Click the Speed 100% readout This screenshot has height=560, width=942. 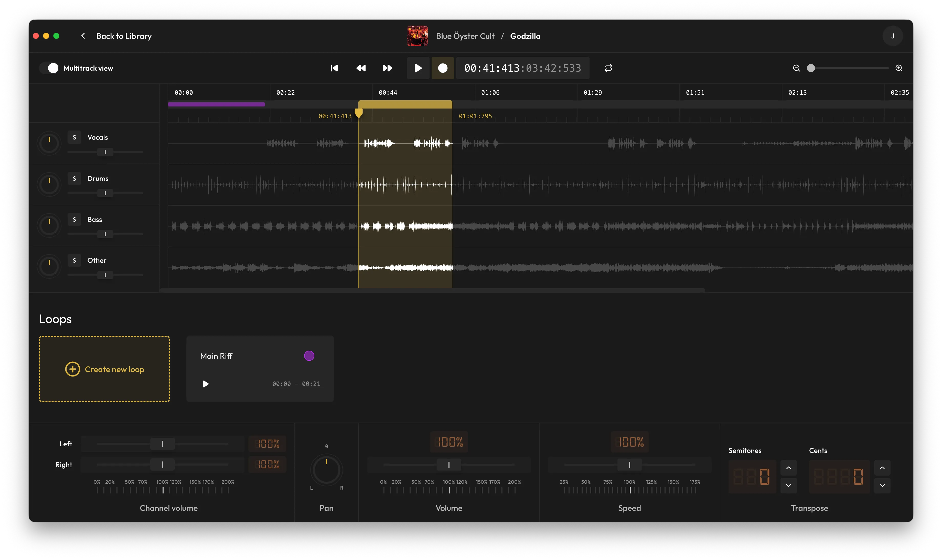(629, 442)
